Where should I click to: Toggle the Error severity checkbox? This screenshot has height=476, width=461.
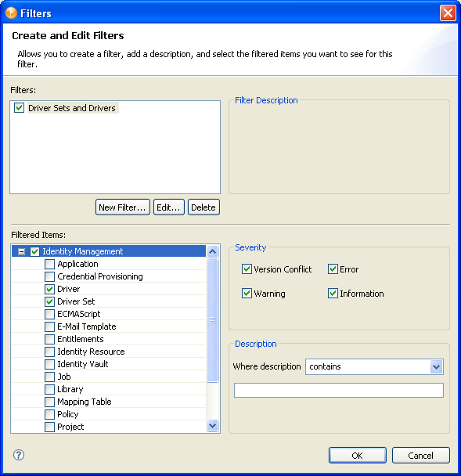click(x=333, y=269)
